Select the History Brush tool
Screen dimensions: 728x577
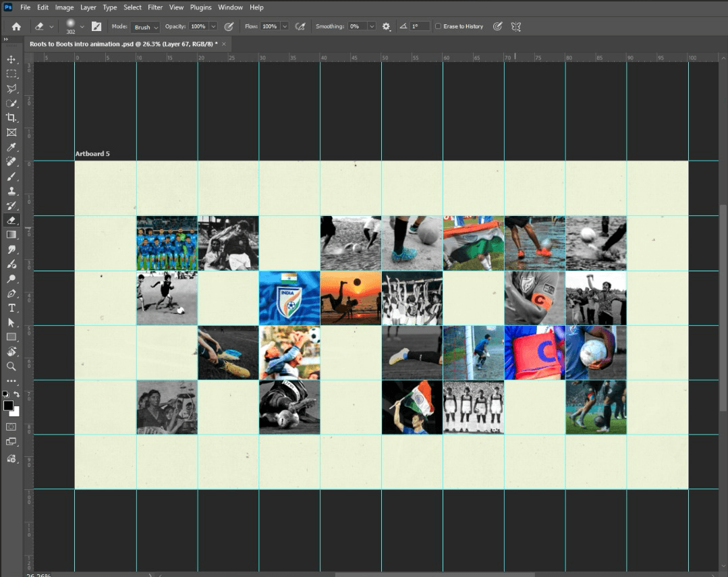coord(11,206)
